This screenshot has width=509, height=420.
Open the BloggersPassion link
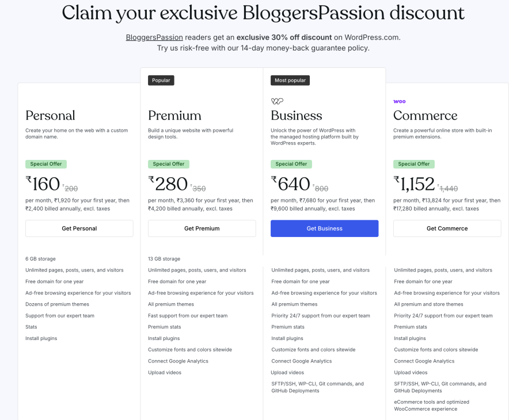coord(154,37)
